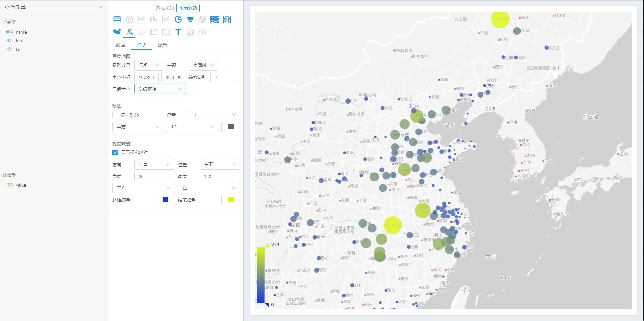Screen dimensions: 644x321
Task: Open the 主题 极简风 dropdown
Action: (x=203, y=65)
